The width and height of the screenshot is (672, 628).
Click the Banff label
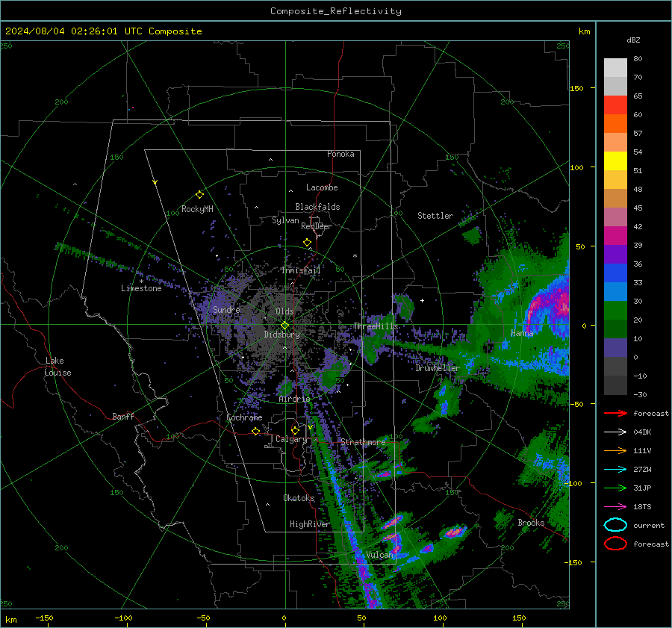[x=123, y=416]
